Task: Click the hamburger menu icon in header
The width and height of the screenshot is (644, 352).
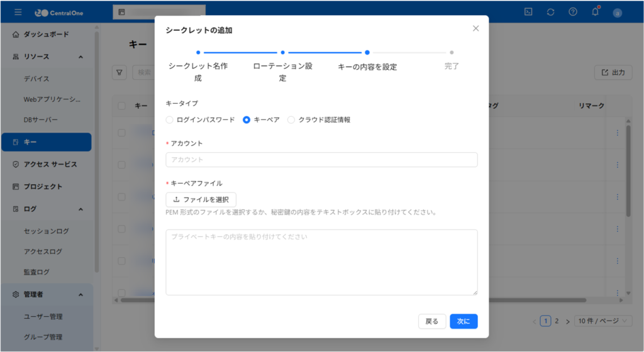Action: 18,12
